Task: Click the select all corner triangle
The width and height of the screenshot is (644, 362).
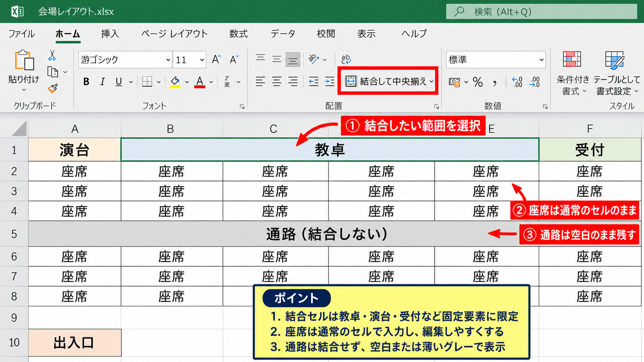Action: 19,128
